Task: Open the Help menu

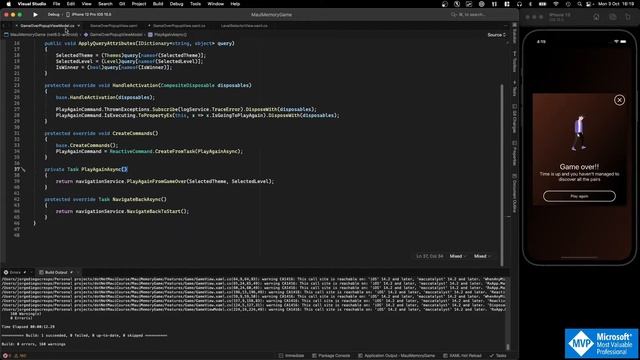Action: (x=235, y=4)
